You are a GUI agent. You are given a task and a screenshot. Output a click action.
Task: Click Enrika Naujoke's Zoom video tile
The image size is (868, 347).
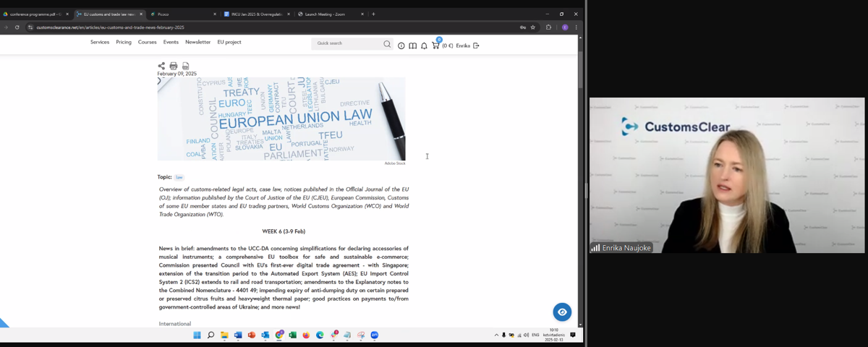coord(727,175)
